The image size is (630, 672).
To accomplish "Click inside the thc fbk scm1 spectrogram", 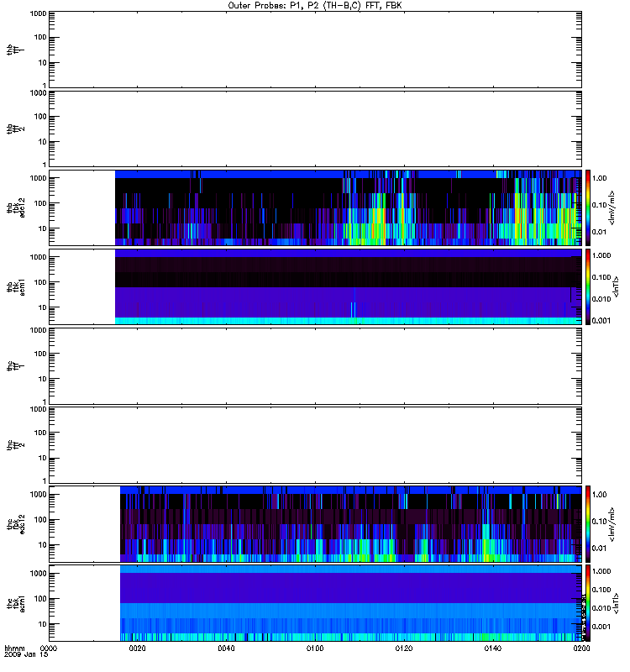I will pos(350,603).
